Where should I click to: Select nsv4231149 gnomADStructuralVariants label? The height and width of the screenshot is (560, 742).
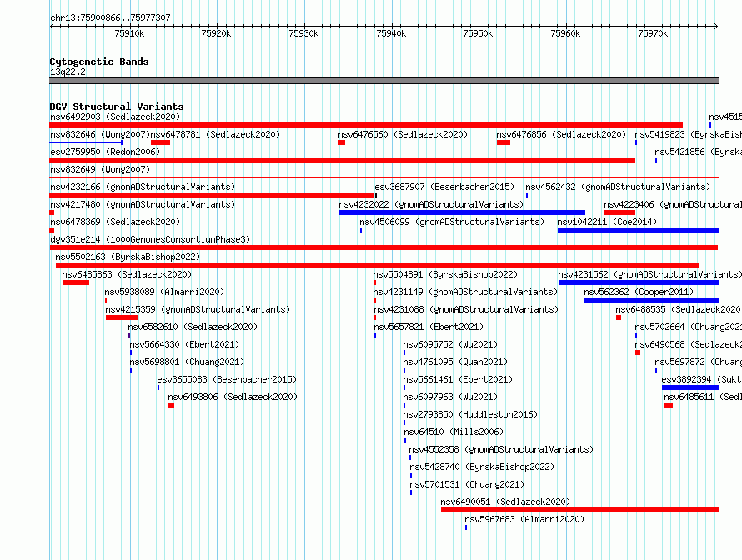pyautogui.click(x=466, y=292)
